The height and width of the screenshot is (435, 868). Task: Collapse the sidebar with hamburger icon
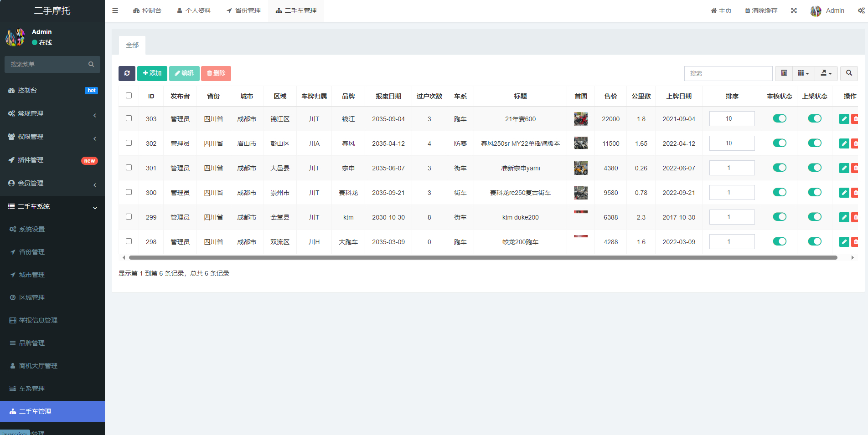[115, 10]
